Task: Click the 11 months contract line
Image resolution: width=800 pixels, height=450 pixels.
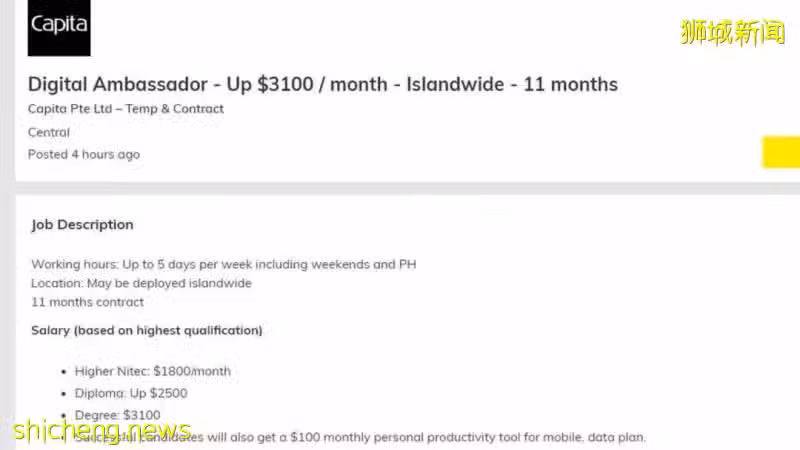Action: [87, 302]
